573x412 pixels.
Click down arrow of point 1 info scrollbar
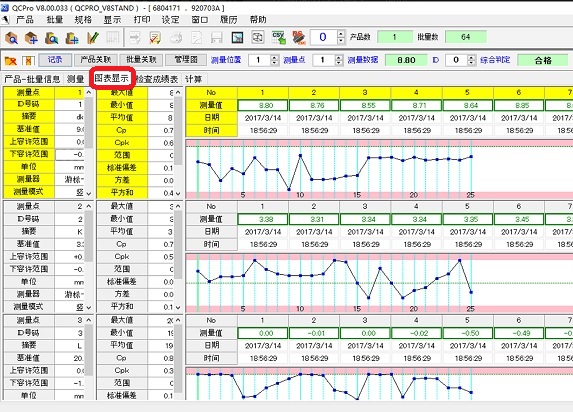coord(88,193)
